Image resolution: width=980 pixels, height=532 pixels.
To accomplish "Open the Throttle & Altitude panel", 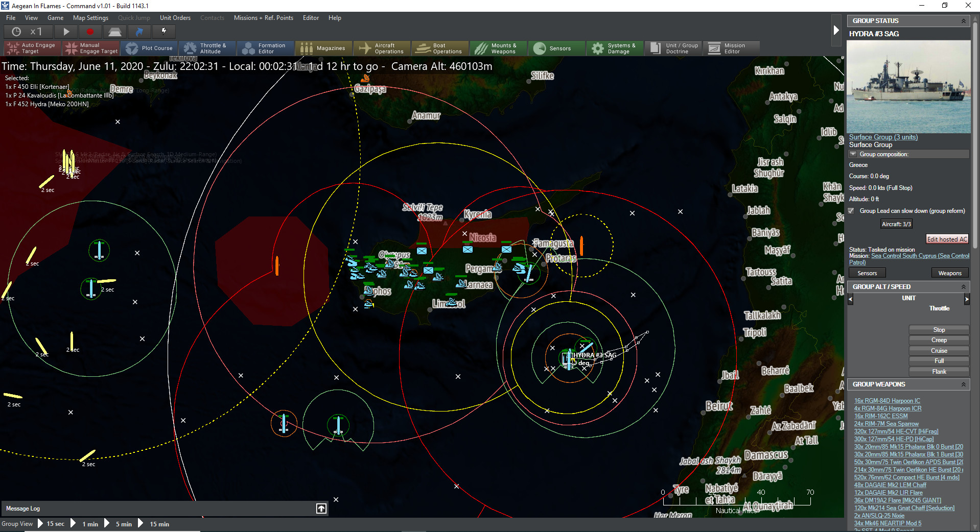I will pyautogui.click(x=207, y=48).
